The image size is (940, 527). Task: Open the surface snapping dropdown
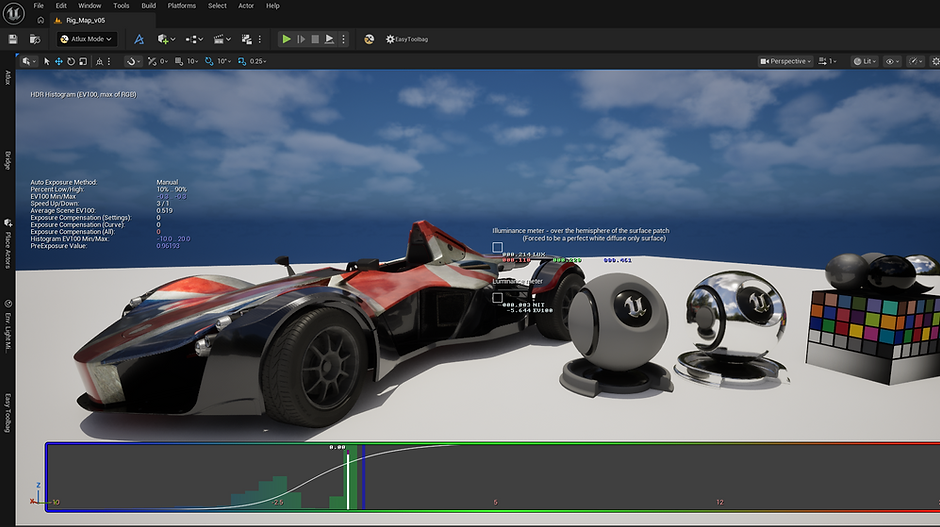pyautogui.click(x=132, y=61)
